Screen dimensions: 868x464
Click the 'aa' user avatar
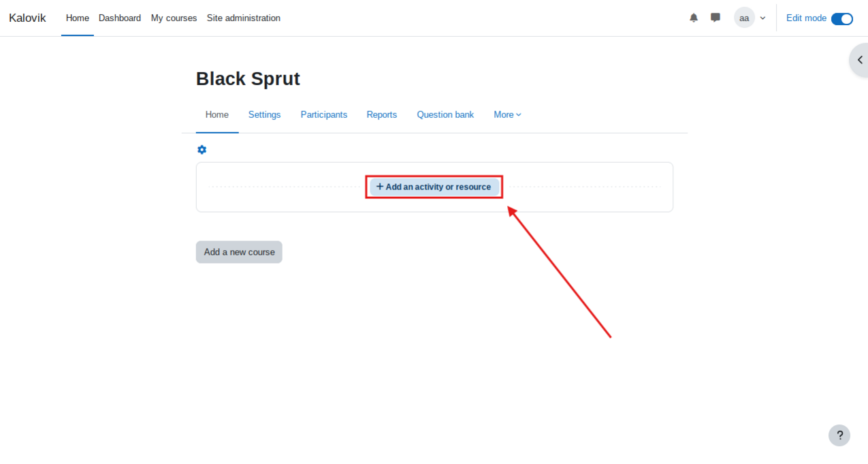(x=744, y=18)
